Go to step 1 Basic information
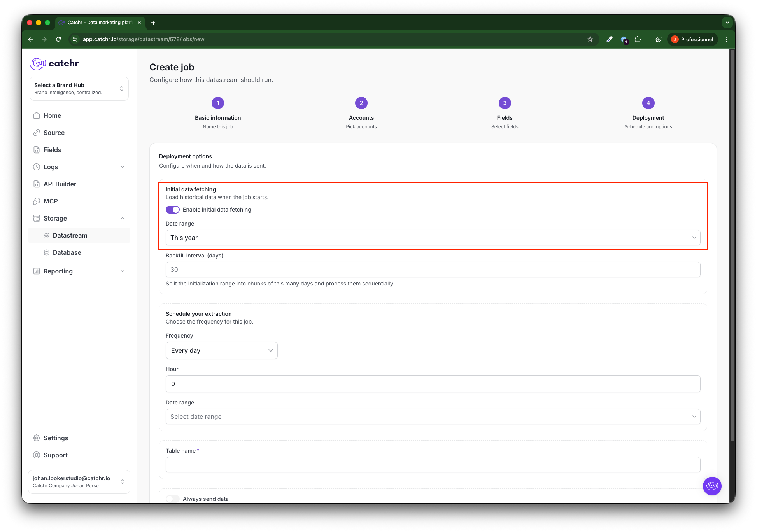Image resolution: width=757 pixels, height=532 pixels. click(x=218, y=103)
